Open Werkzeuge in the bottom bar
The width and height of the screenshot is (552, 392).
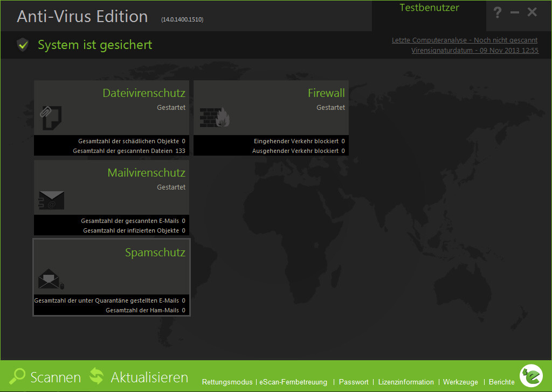[x=460, y=382]
